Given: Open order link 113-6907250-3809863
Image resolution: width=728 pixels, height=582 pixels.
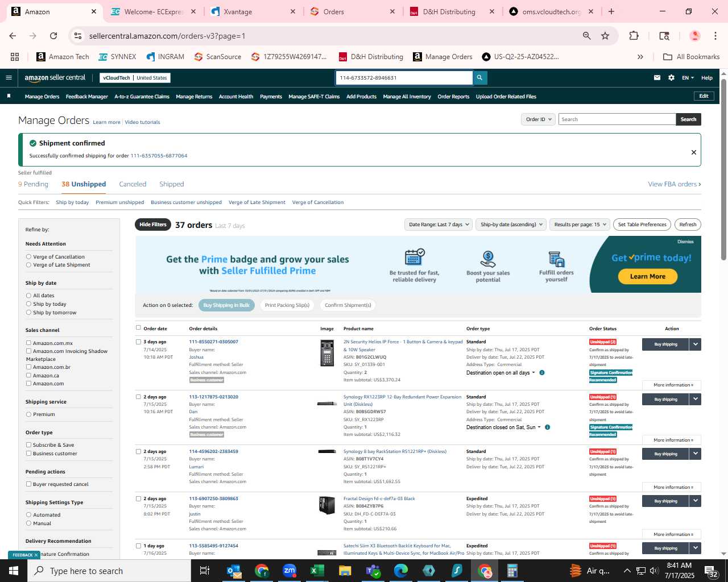Looking at the screenshot, I should click(x=213, y=498).
